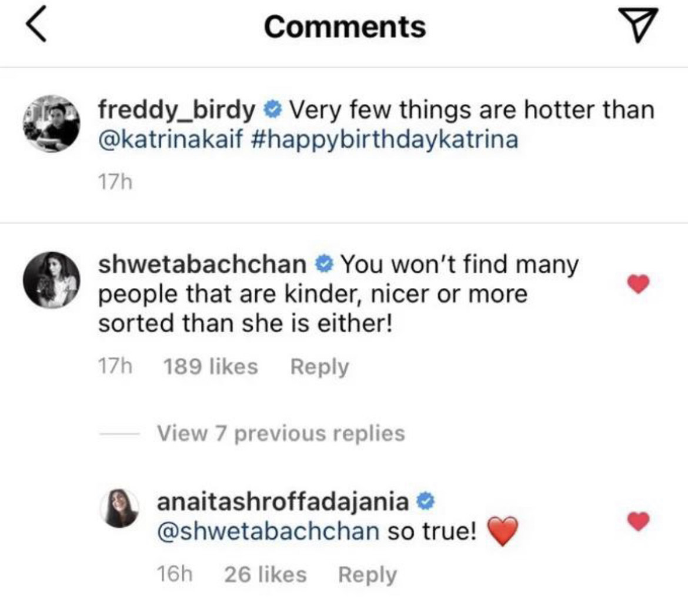This screenshot has height=616, width=688.
Task: Open the @katrinakaif mention
Action: (171, 140)
